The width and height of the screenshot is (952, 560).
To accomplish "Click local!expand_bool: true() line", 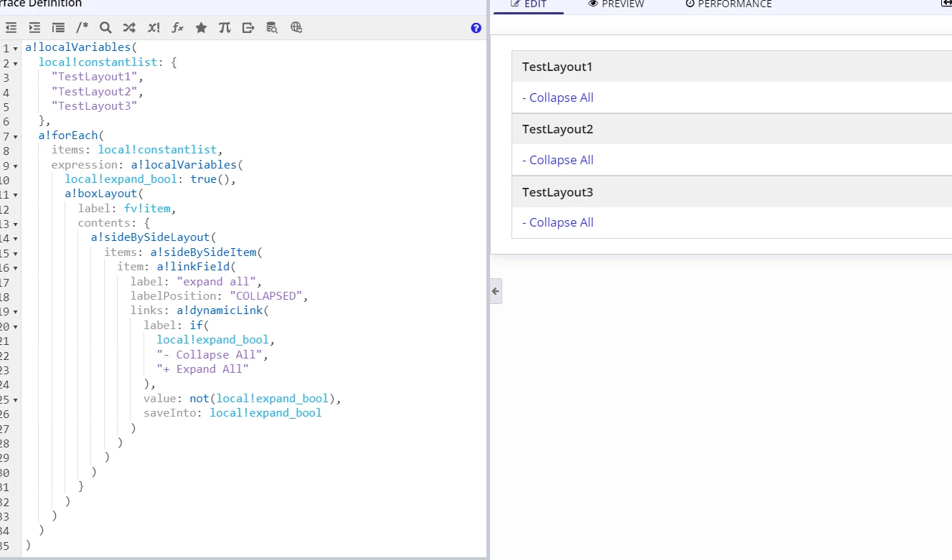I will (x=150, y=179).
